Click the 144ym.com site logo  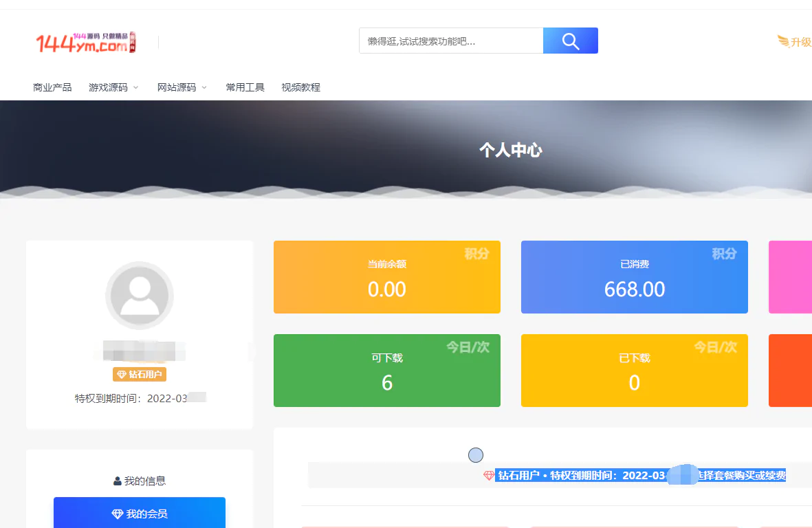pos(86,43)
